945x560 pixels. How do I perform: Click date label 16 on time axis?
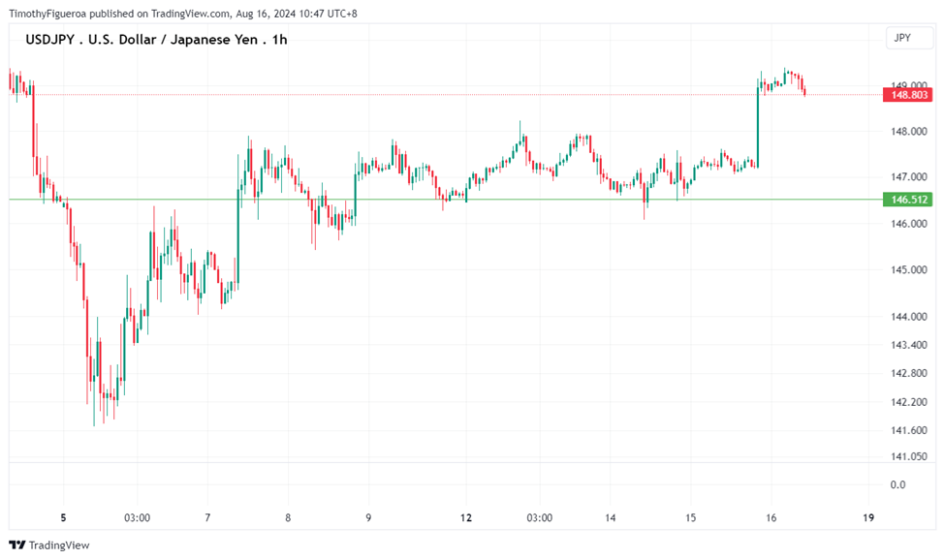771,517
